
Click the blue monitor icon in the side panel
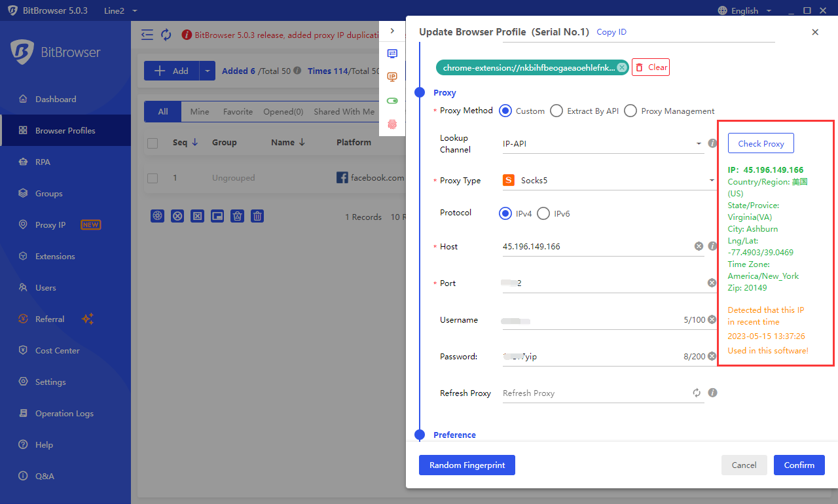(x=392, y=54)
